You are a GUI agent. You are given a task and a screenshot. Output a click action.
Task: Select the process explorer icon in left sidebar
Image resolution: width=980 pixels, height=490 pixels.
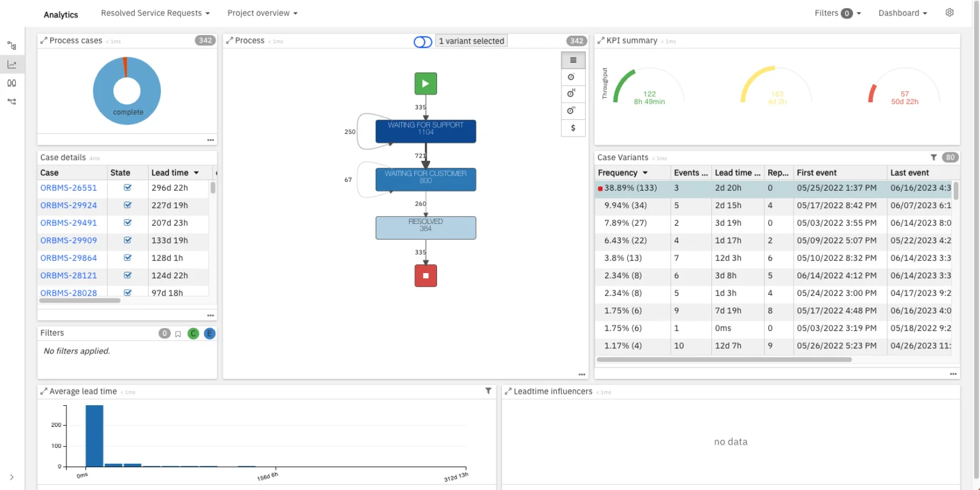click(x=11, y=45)
